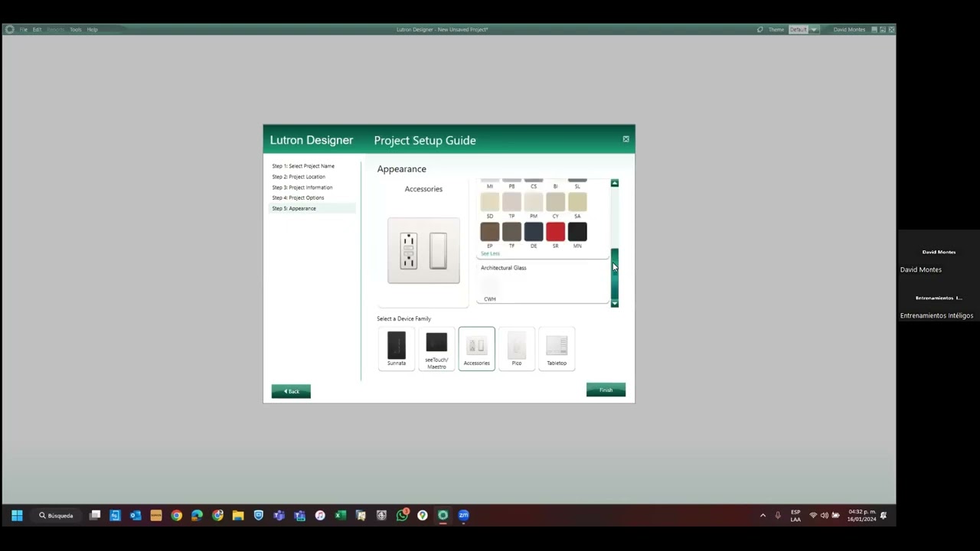Pick the EP brown color swatch

pyautogui.click(x=490, y=231)
